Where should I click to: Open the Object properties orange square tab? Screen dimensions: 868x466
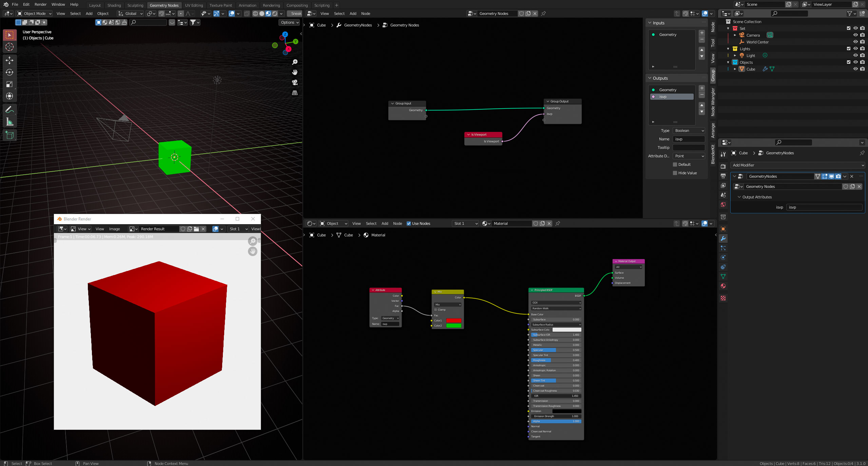pos(723,229)
